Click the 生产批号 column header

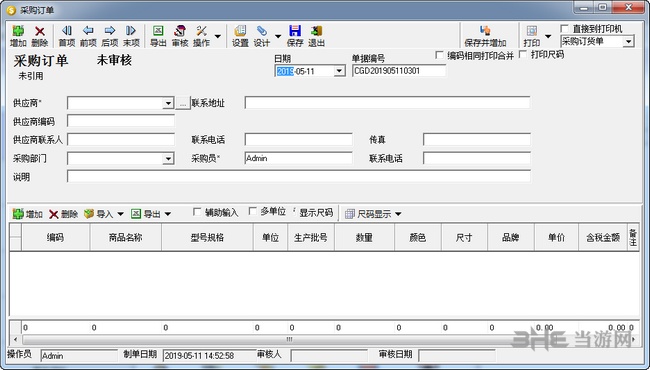tap(311, 237)
